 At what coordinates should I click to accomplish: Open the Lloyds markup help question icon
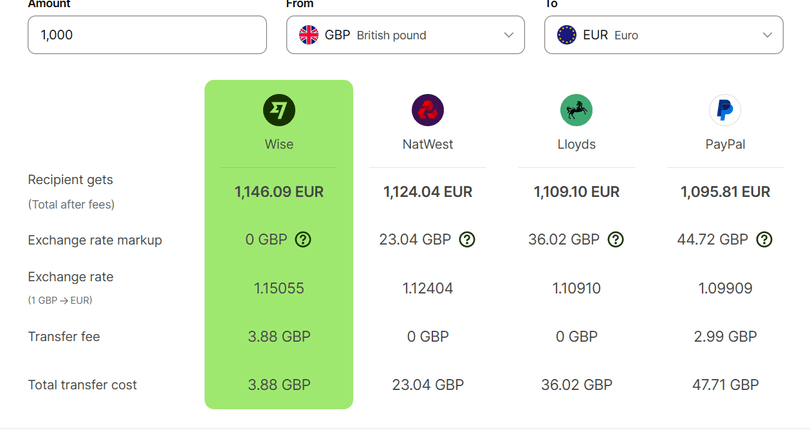click(x=616, y=240)
